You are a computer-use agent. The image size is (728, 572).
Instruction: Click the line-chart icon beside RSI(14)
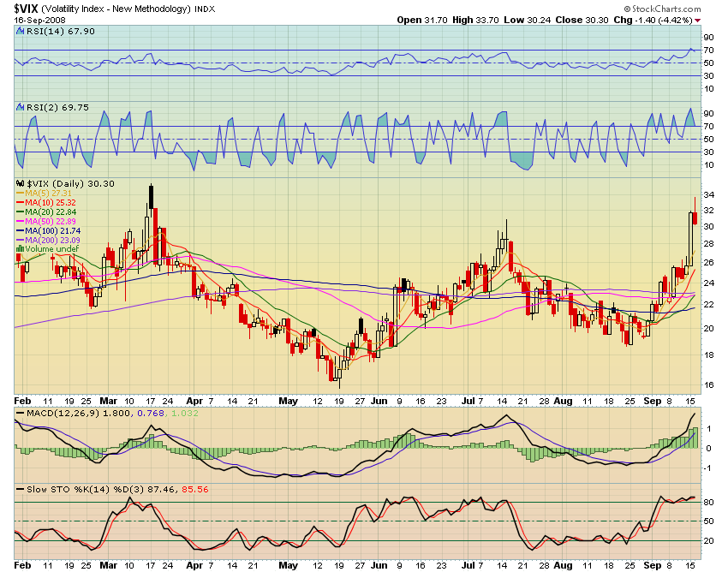click(x=20, y=32)
